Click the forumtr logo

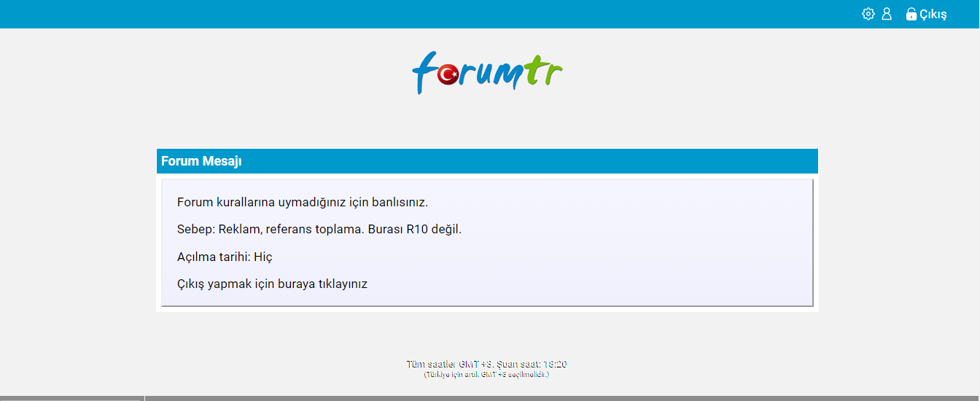(487, 71)
